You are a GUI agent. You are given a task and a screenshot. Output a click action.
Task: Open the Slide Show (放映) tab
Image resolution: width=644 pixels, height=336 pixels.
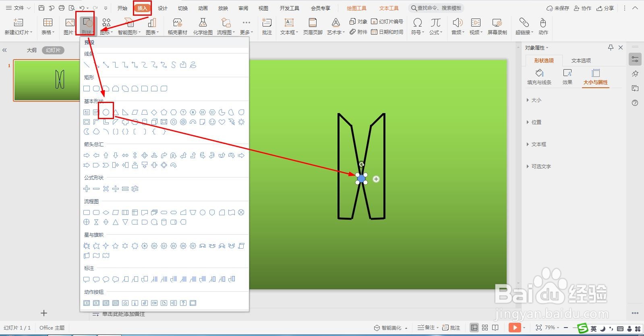[223, 8]
